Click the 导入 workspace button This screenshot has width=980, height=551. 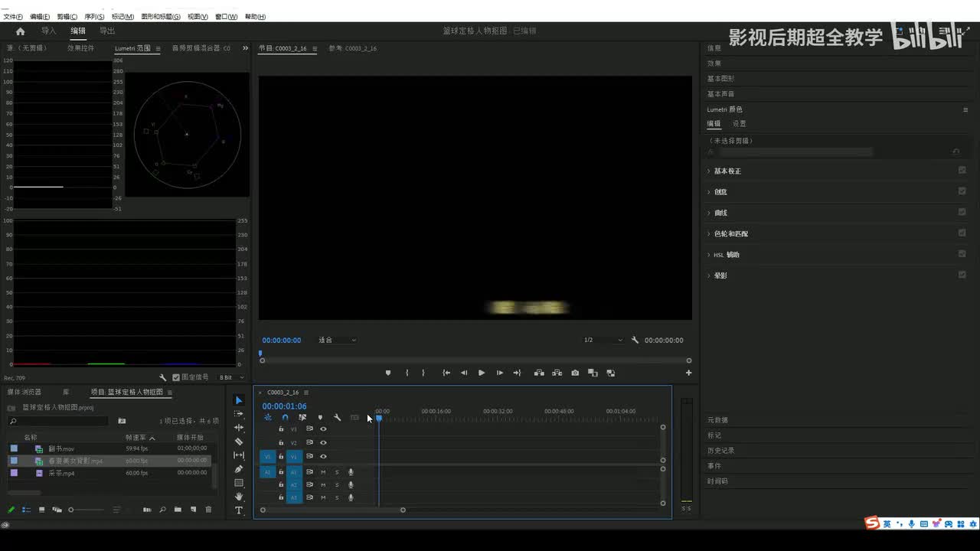pyautogui.click(x=49, y=31)
